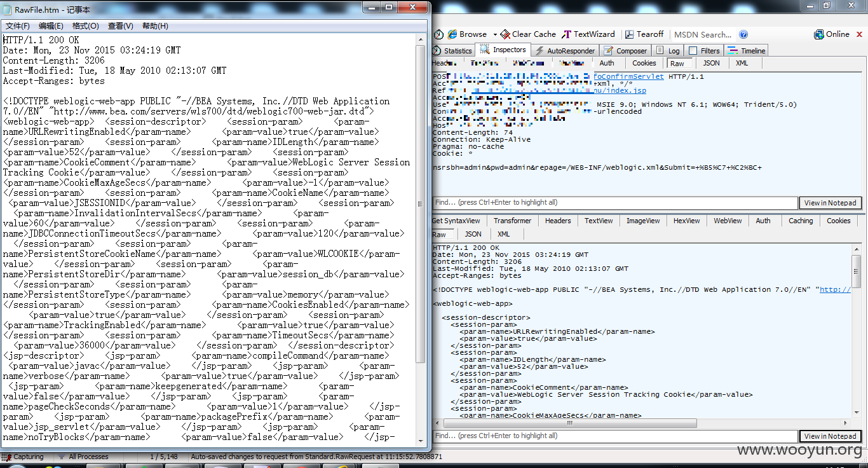
Task: Open Notepad's 帮助(H) menu
Action: (155, 26)
